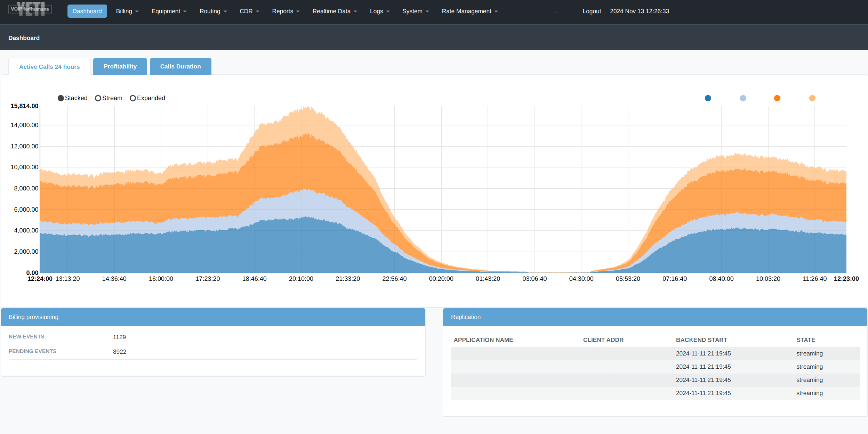Image resolution: width=868 pixels, height=434 pixels.
Task: Expand the CDR dropdown menu
Action: [248, 11]
